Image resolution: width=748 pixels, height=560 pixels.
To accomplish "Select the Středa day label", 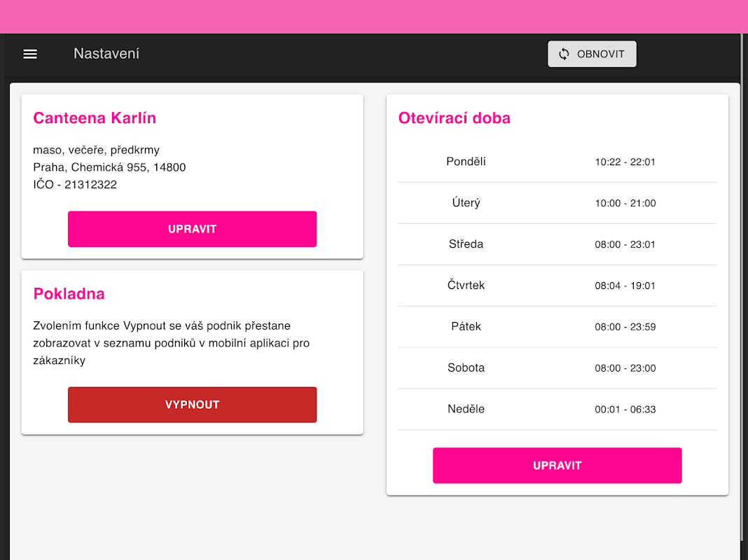I will tap(466, 244).
